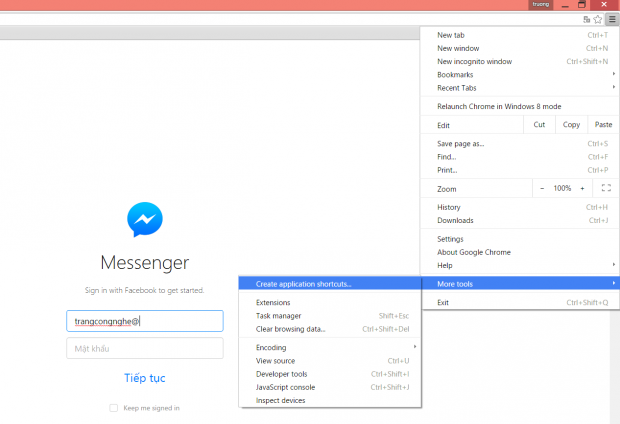Click the translate page icon
Screen dimensions: 620x424
[x=586, y=19]
